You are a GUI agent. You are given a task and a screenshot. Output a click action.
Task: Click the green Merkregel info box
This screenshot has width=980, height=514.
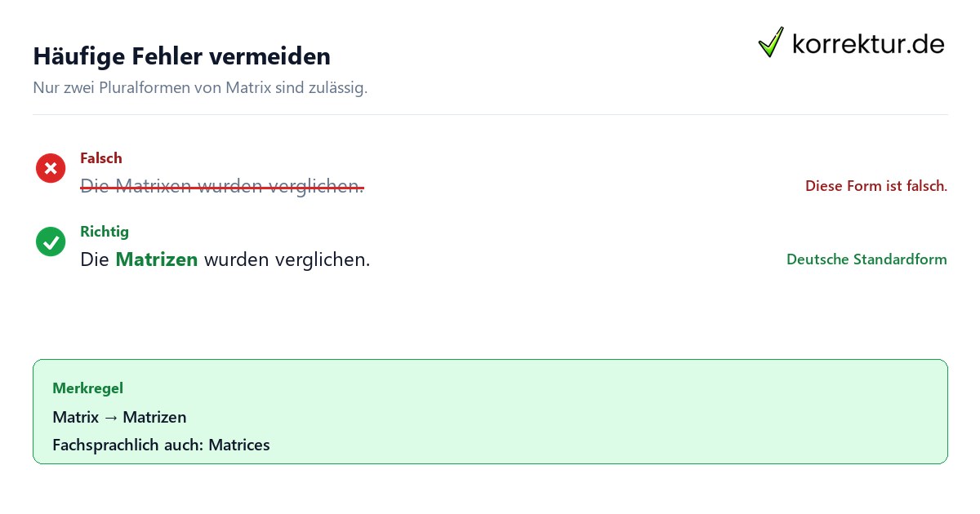(490, 412)
